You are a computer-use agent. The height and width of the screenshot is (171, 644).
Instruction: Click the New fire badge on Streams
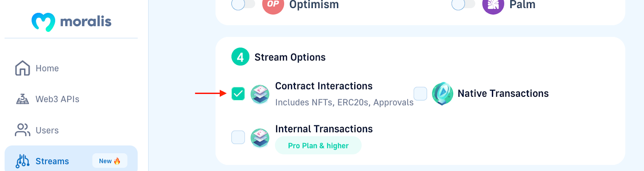coord(110,161)
